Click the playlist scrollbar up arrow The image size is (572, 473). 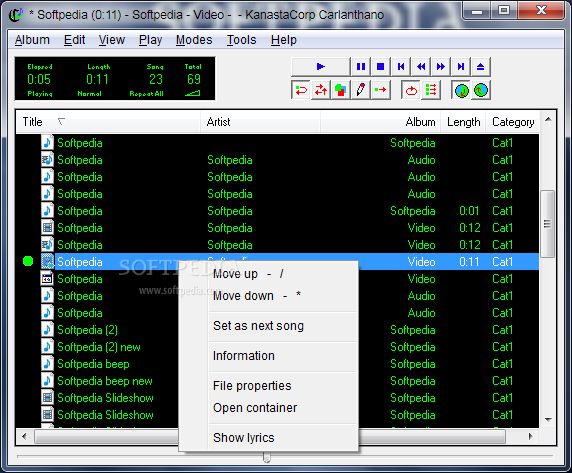[548, 119]
